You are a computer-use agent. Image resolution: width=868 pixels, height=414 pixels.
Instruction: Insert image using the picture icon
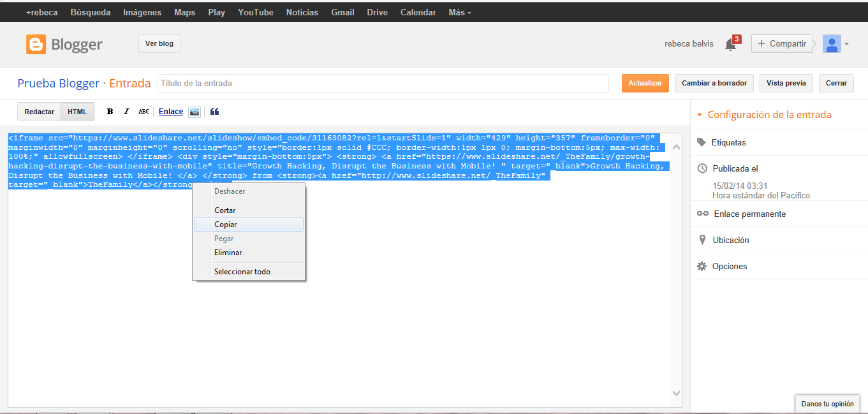point(195,112)
